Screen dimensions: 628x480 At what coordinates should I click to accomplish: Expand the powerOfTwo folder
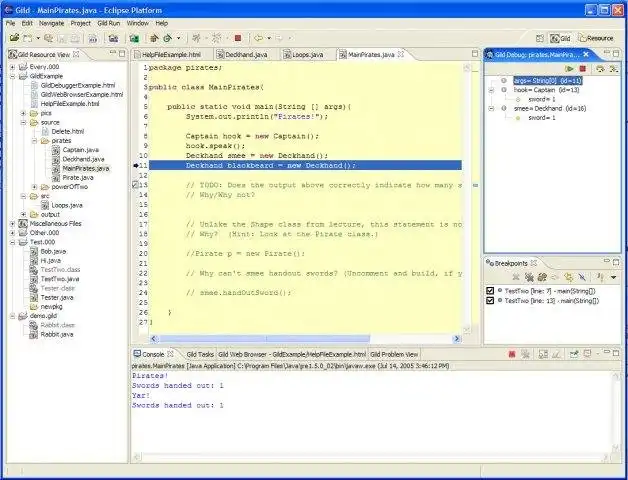(x=34, y=187)
